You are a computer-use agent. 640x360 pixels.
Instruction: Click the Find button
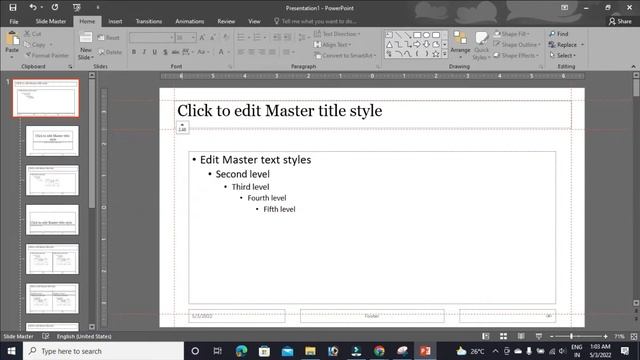pos(558,34)
